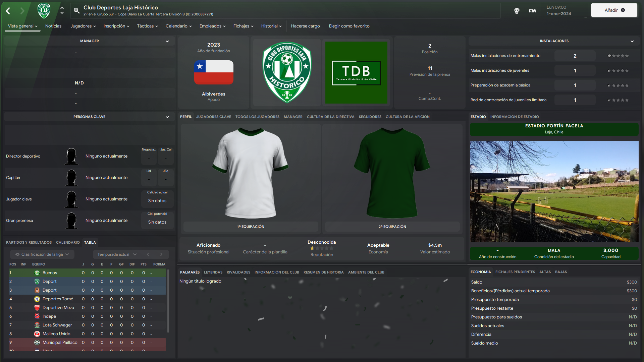Click the Añadir button
Image resolution: width=644 pixels, height=362 pixels.
tap(614, 10)
